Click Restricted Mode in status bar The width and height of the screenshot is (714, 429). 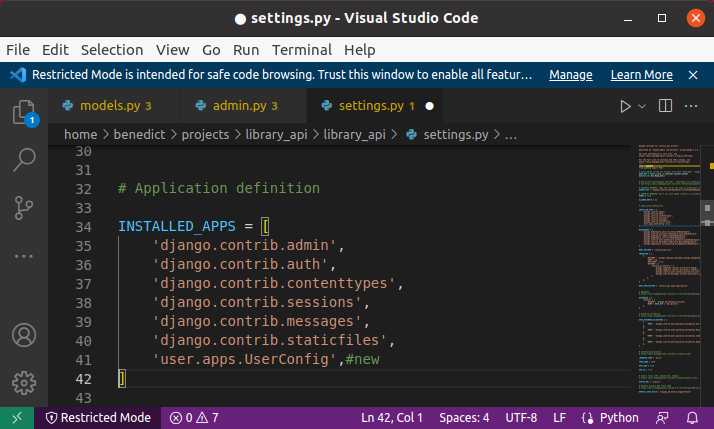98,418
